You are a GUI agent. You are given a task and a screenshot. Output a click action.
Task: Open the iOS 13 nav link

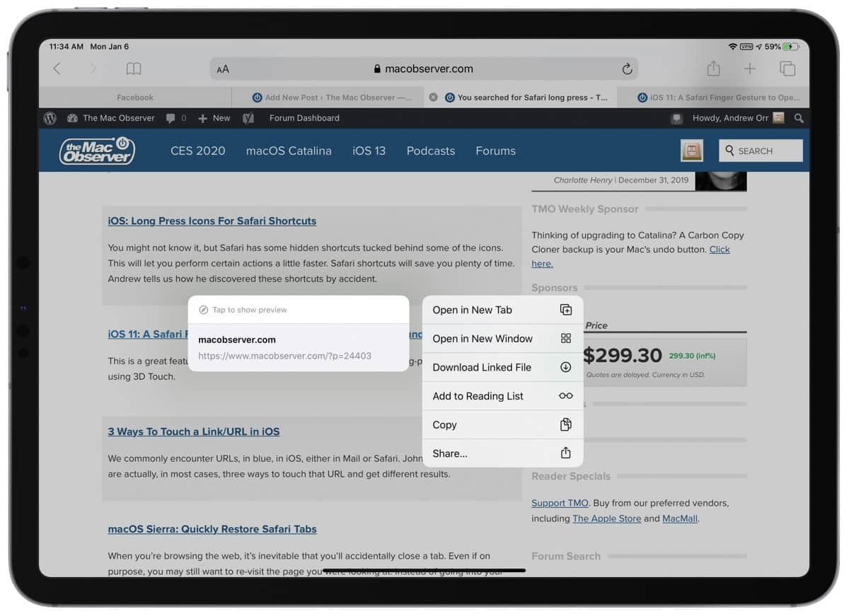click(x=369, y=151)
